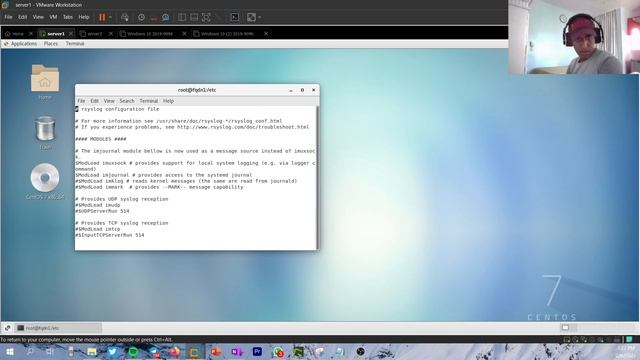Screen dimensions: 640x360
Task: Select the CentOS 7 disc desktop icon
Action: pos(45,182)
